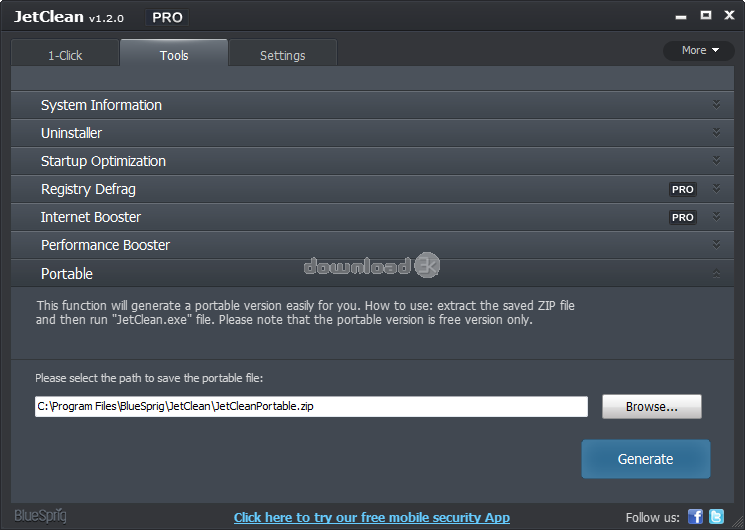This screenshot has width=745, height=530.
Task: Click the portable file path field
Action: (311, 406)
